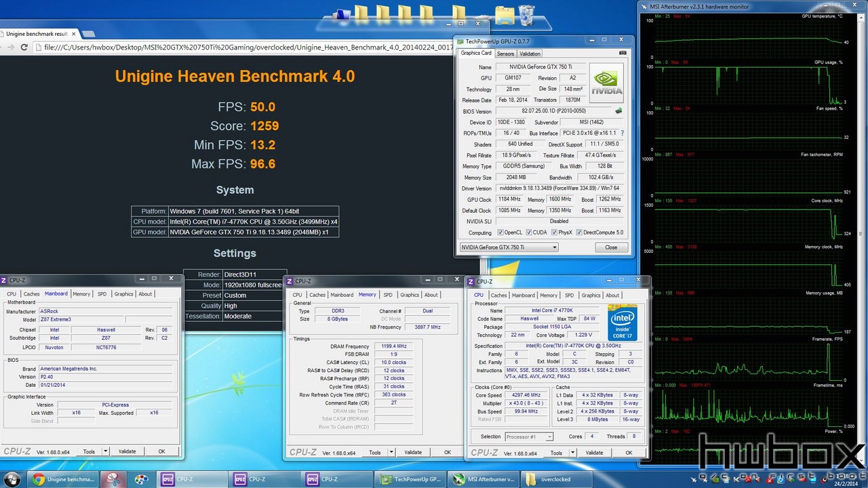Click the Intel Core i7 logo in CPU-Z
The width and height of the screenshot is (868, 488).
(622, 323)
